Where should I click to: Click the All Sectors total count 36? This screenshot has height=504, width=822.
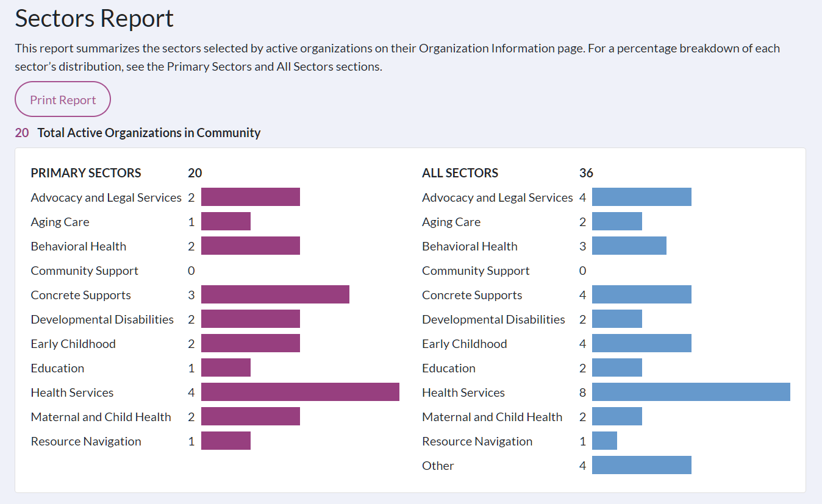click(586, 173)
